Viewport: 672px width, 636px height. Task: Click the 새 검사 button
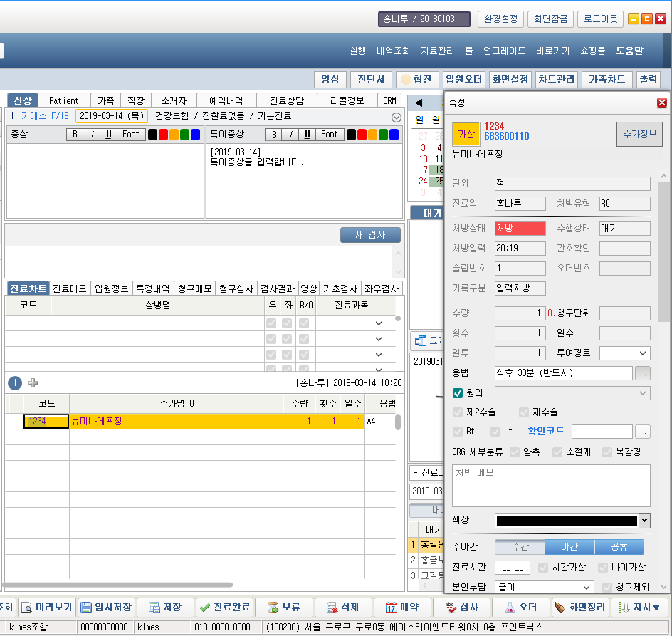coord(370,235)
